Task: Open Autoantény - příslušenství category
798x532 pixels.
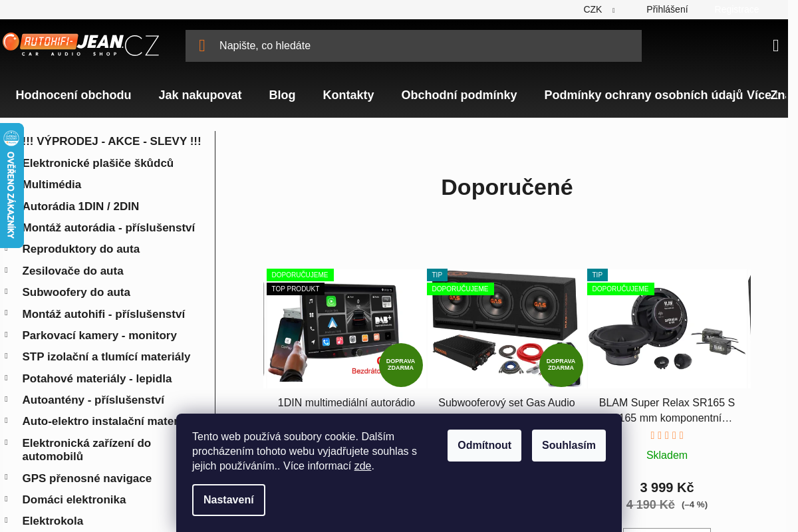Action: tap(93, 400)
